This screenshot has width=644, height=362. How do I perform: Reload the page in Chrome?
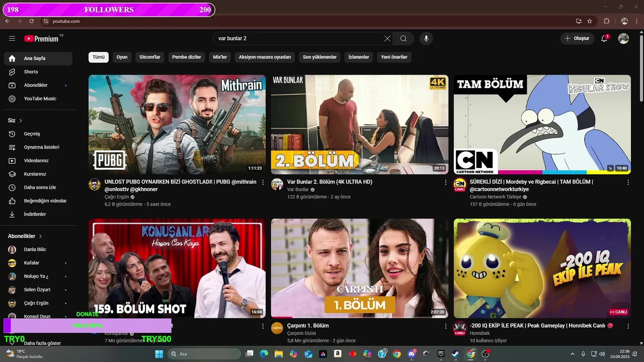tap(31, 21)
